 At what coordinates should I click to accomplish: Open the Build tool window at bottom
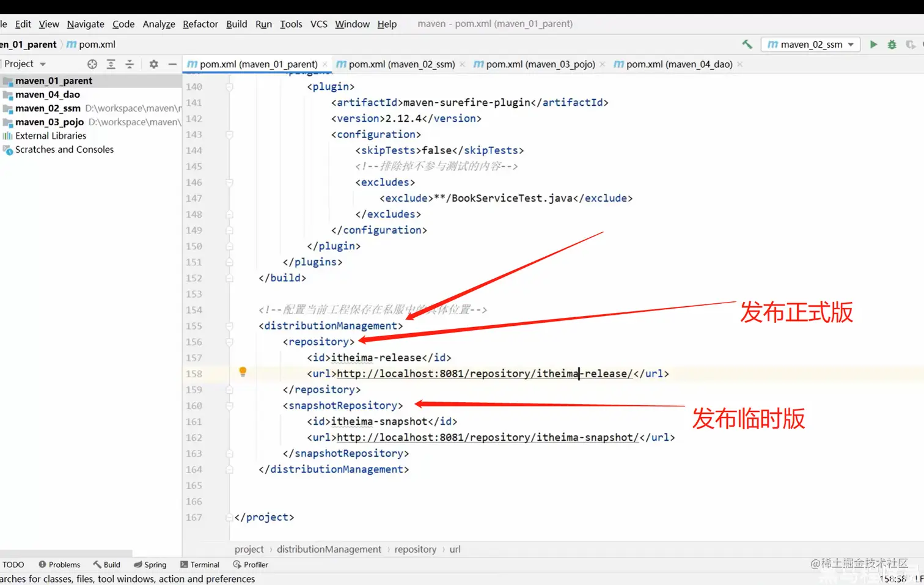click(x=107, y=565)
